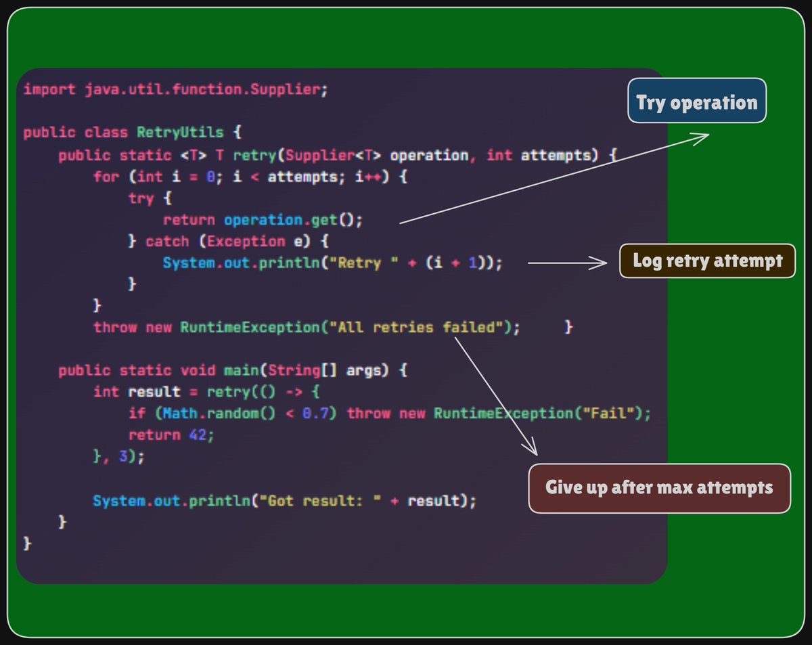Click the Log retry attempt label
The width and height of the screenshot is (812, 645).
[706, 261]
